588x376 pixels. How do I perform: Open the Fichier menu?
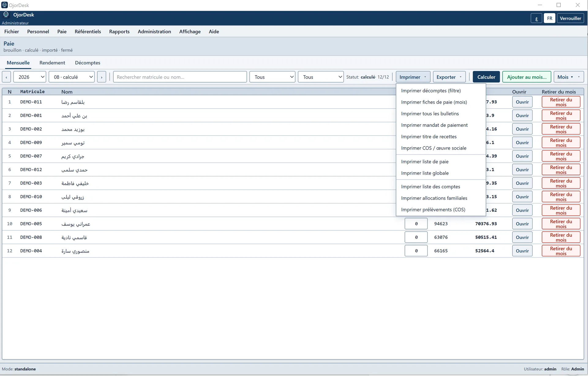coord(12,32)
